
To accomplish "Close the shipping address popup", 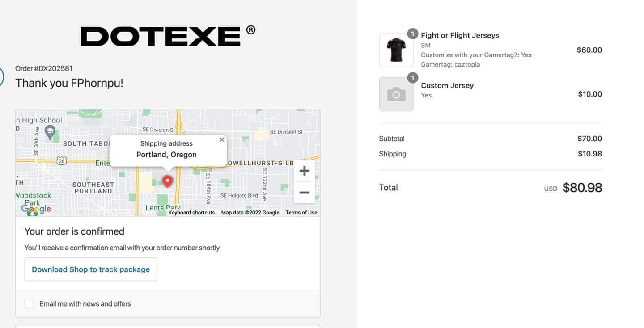I will (222, 140).
